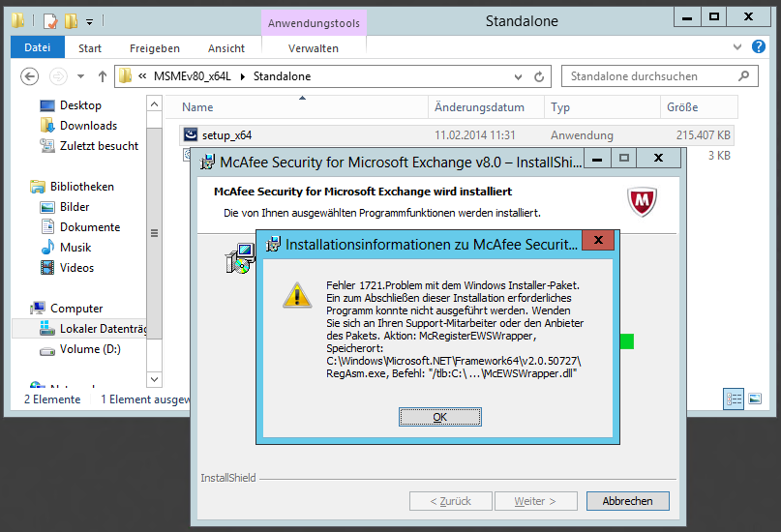Open the Musik library

[x=75, y=248]
